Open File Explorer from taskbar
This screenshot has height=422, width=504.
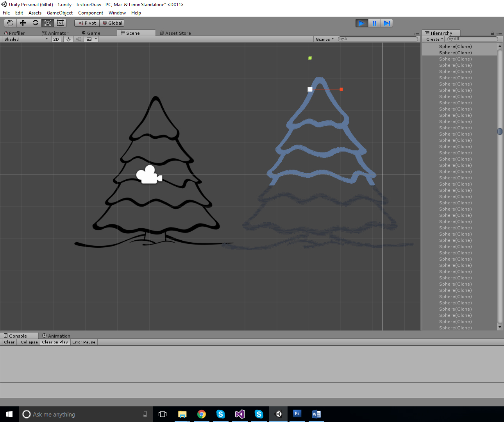point(182,414)
